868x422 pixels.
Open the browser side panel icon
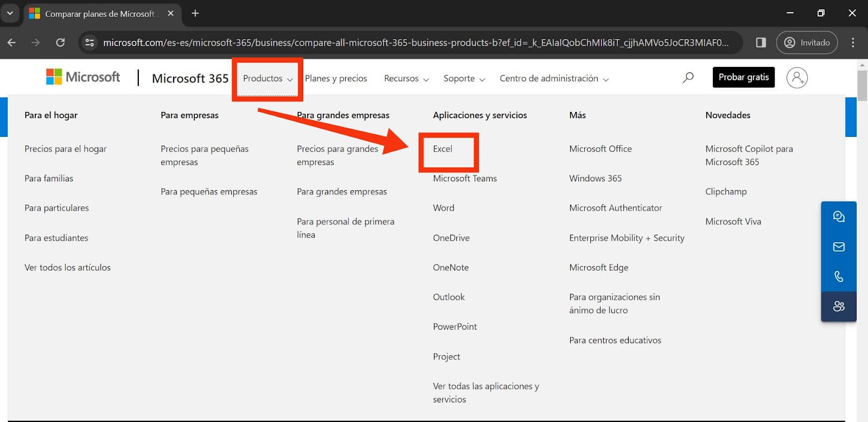point(761,42)
